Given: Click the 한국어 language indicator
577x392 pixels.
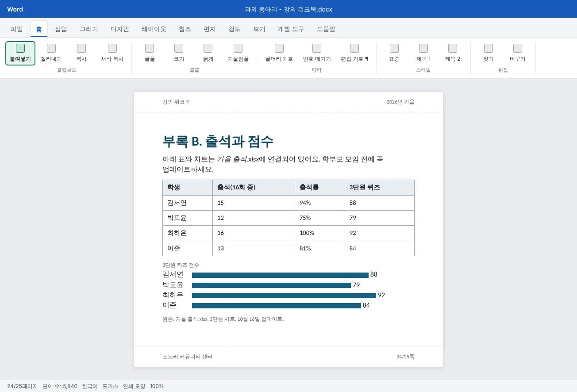Looking at the screenshot, I should pyautogui.click(x=90, y=386).
